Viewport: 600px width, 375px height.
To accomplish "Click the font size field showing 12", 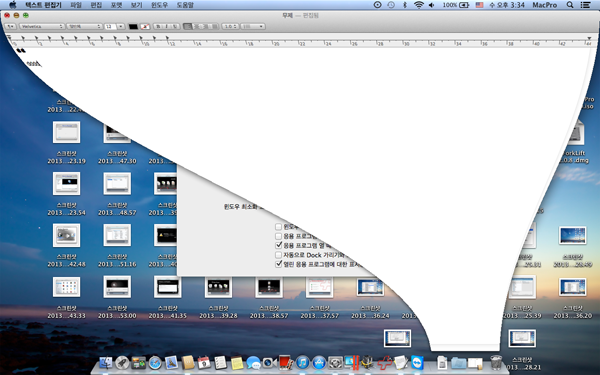I will click(x=110, y=26).
